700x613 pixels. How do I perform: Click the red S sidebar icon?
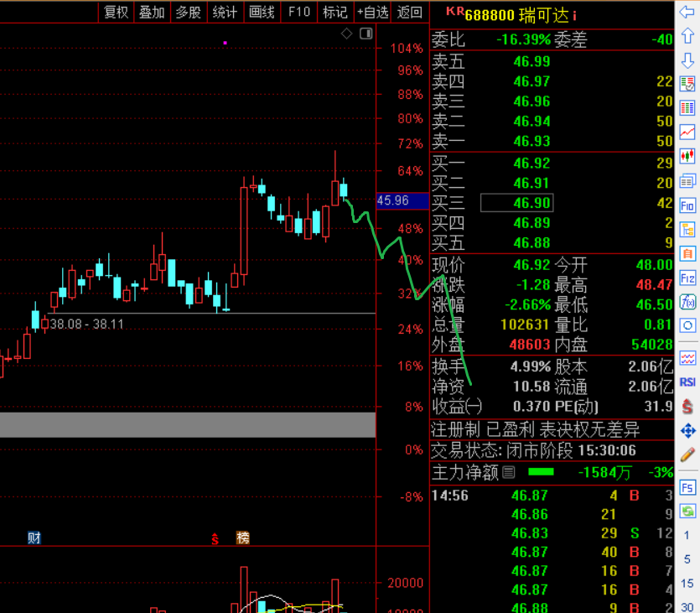tap(687, 406)
